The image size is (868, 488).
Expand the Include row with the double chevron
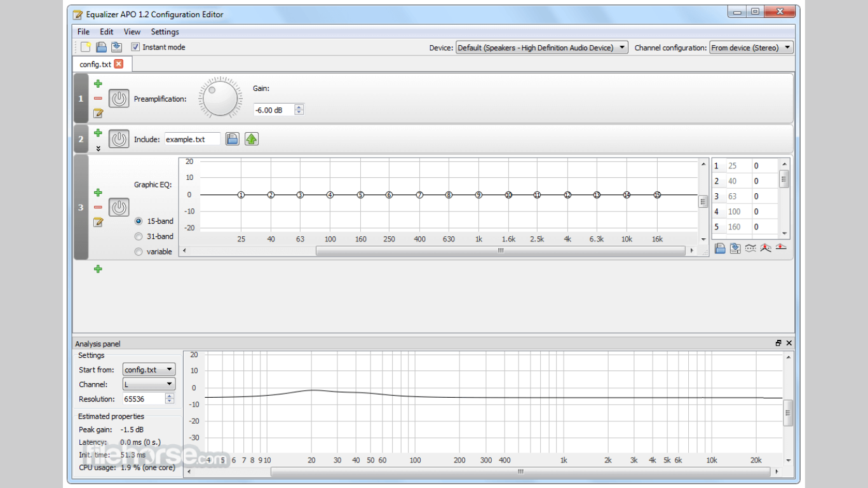click(98, 148)
